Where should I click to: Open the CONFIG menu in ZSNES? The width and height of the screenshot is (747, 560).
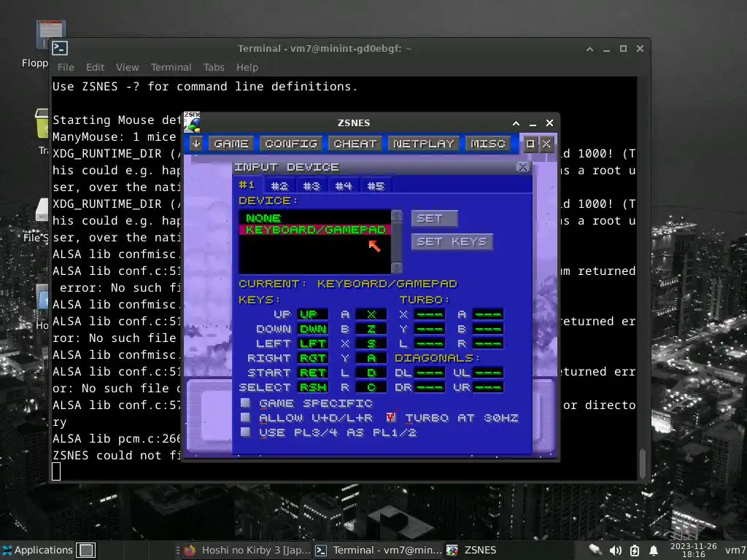291,144
